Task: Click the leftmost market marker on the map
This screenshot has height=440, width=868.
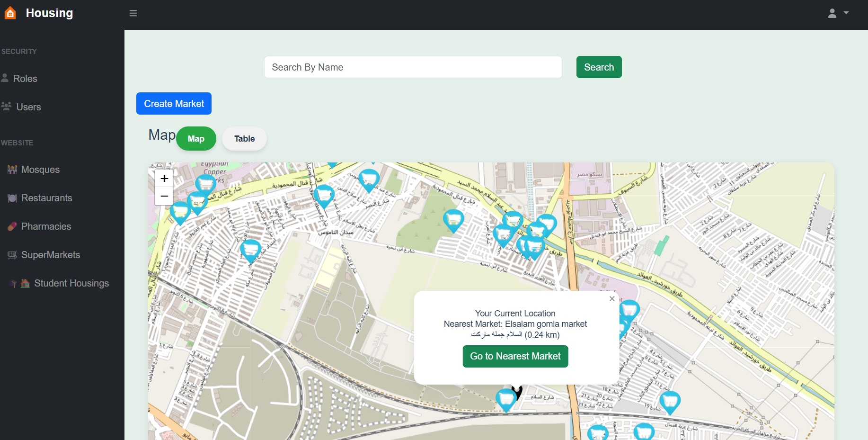Action: click(180, 214)
